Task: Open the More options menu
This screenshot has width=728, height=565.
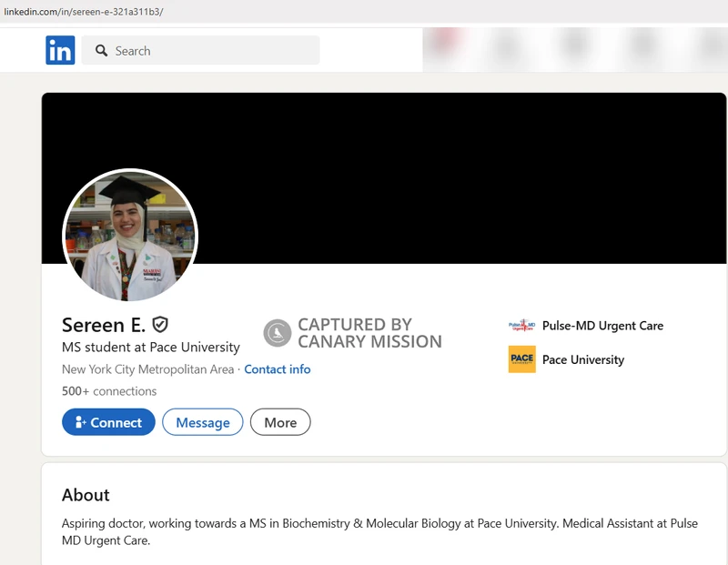Action: tap(280, 422)
